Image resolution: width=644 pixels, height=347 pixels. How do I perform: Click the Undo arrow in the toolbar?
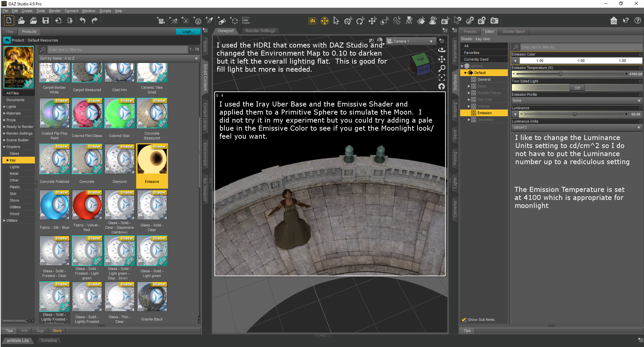(83, 21)
